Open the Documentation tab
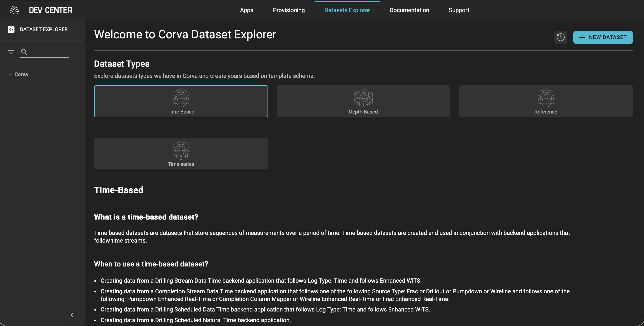This screenshot has width=644, height=326. tap(409, 10)
